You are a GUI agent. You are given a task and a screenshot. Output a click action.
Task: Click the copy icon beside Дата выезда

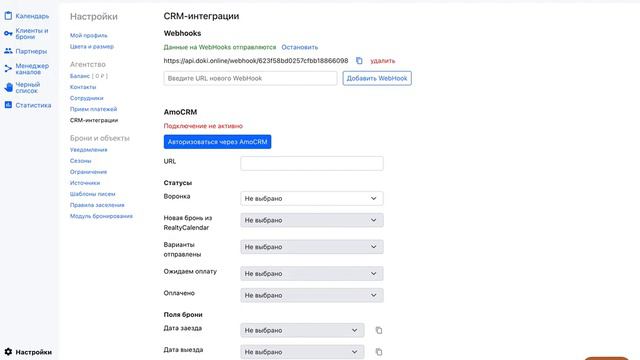[379, 352]
